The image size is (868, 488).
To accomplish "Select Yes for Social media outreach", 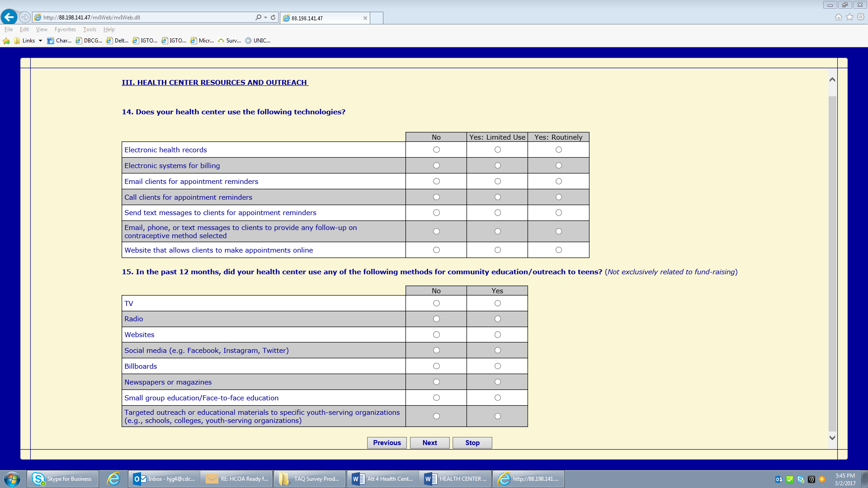I will pyautogui.click(x=497, y=350).
